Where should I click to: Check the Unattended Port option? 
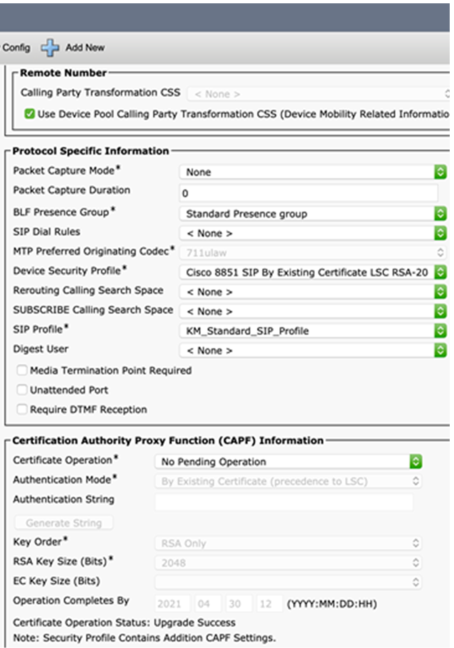tap(22, 389)
